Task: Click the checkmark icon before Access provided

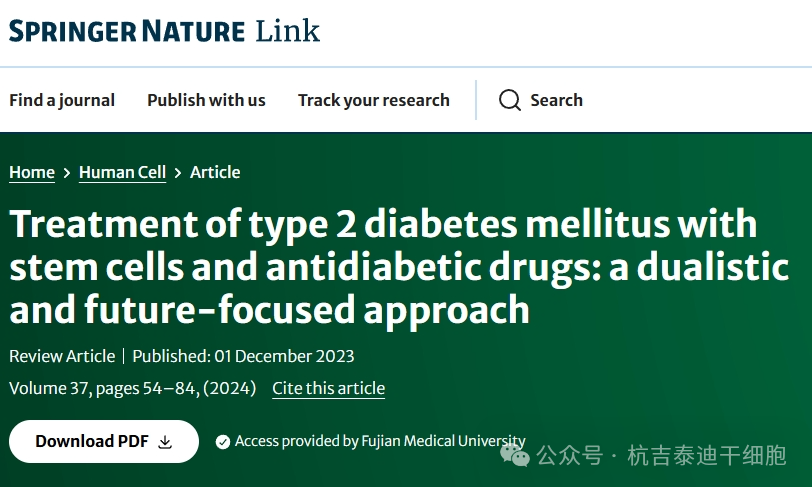Action: (x=223, y=442)
